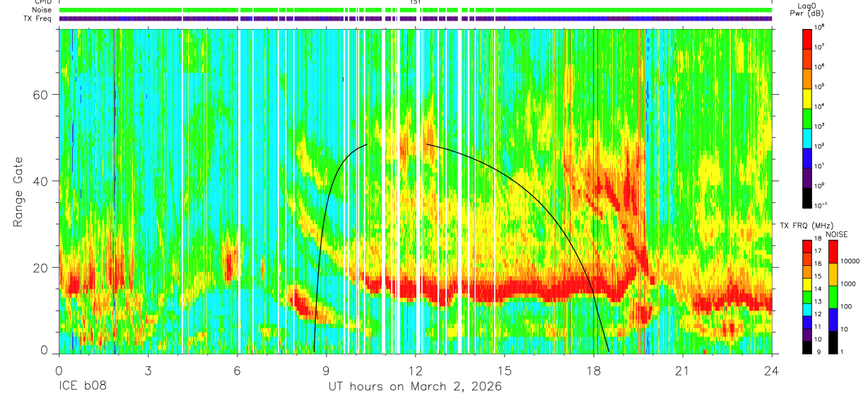Image resolution: width=868 pixels, height=401 pixels.
Task: Click the x-axis tick label '6'
Action: (237, 371)
